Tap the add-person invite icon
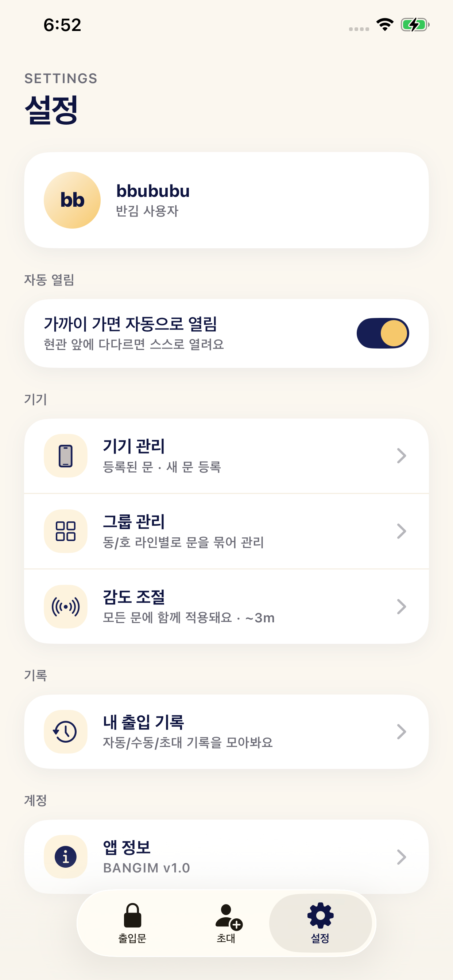453x980 pixels. tap(229, 917)
